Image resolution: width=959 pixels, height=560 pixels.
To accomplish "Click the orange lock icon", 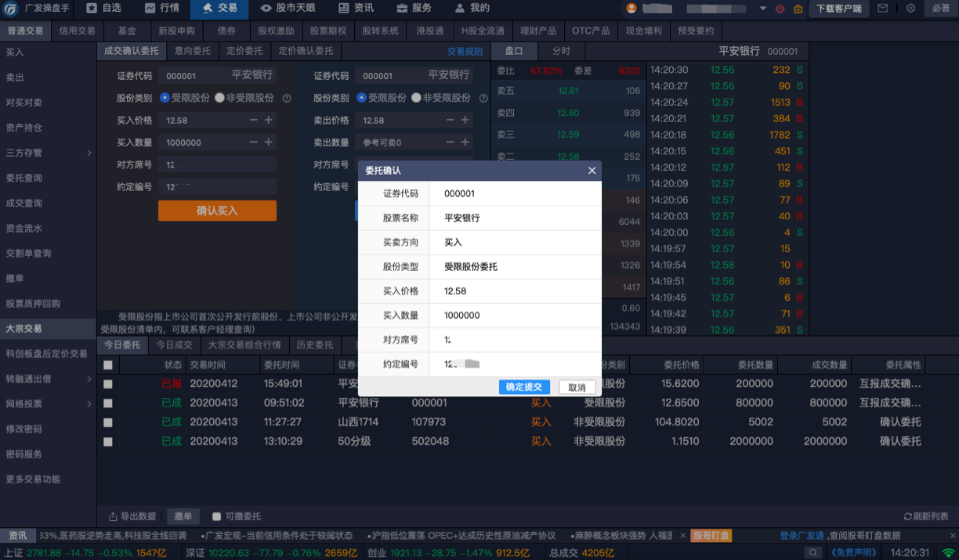I will [798, 9].
